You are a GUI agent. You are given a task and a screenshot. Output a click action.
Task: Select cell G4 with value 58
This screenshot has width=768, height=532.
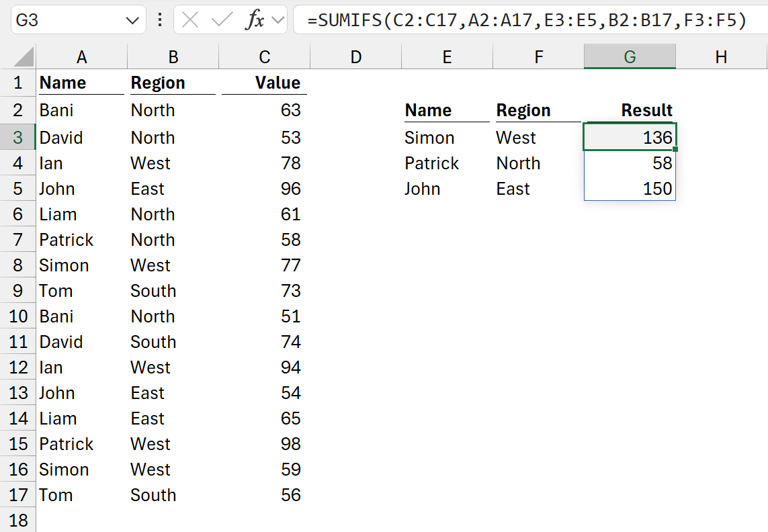pos(630,163)
